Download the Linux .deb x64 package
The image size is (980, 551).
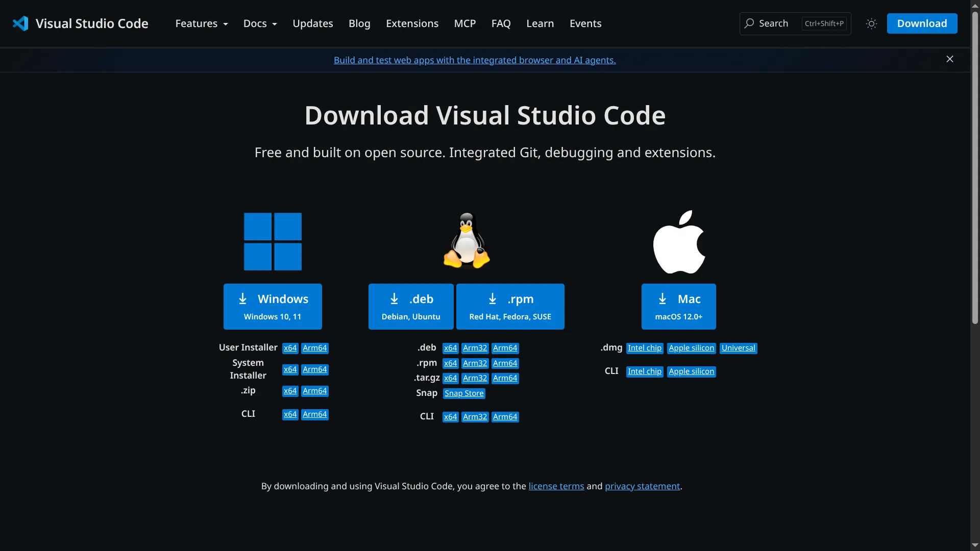point(451,348)
